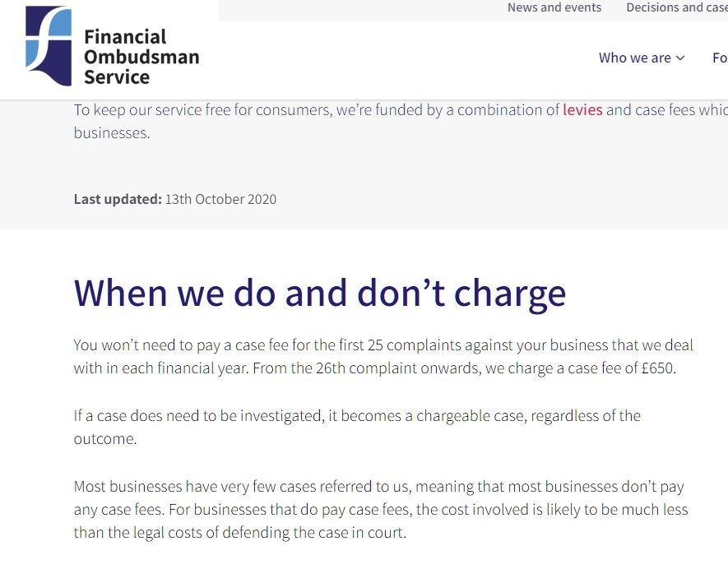This screenshot has width=728, height=569.
Task: Click the When we do and don't charge heading
Action: (x=320, y=294)
